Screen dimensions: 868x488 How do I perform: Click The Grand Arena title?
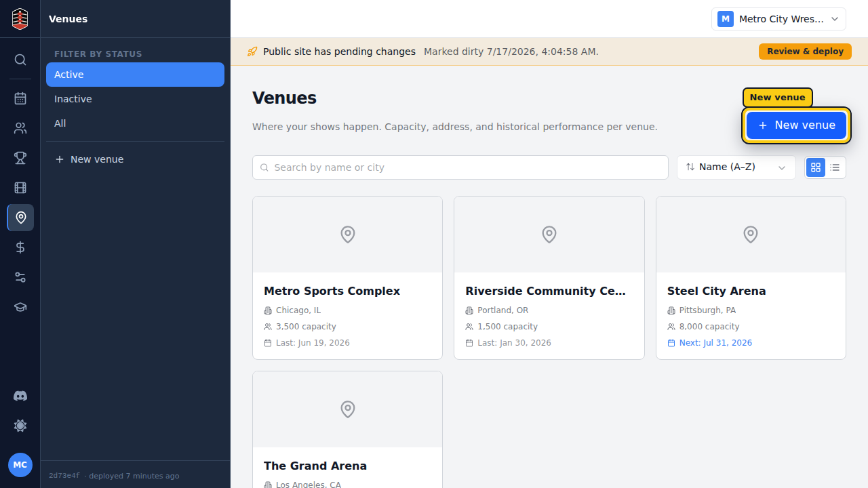(315, 466)
